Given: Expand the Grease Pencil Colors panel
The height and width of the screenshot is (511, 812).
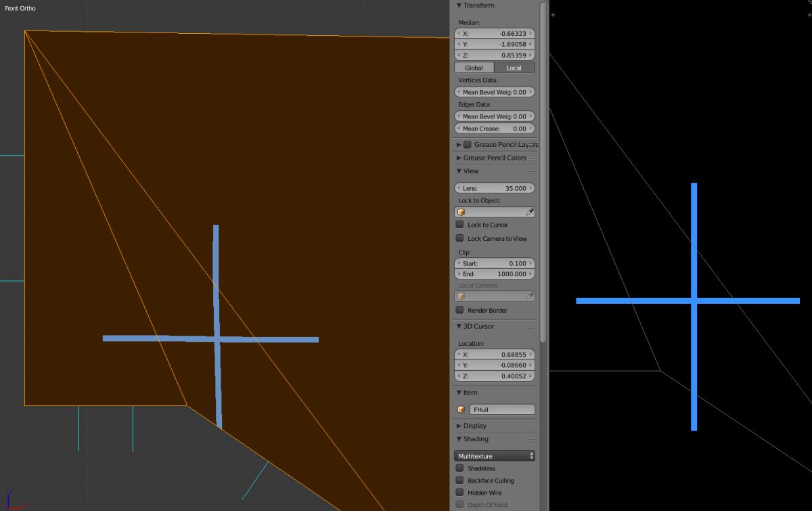Looking at the screenshot, I should click(x=459, y=158).
